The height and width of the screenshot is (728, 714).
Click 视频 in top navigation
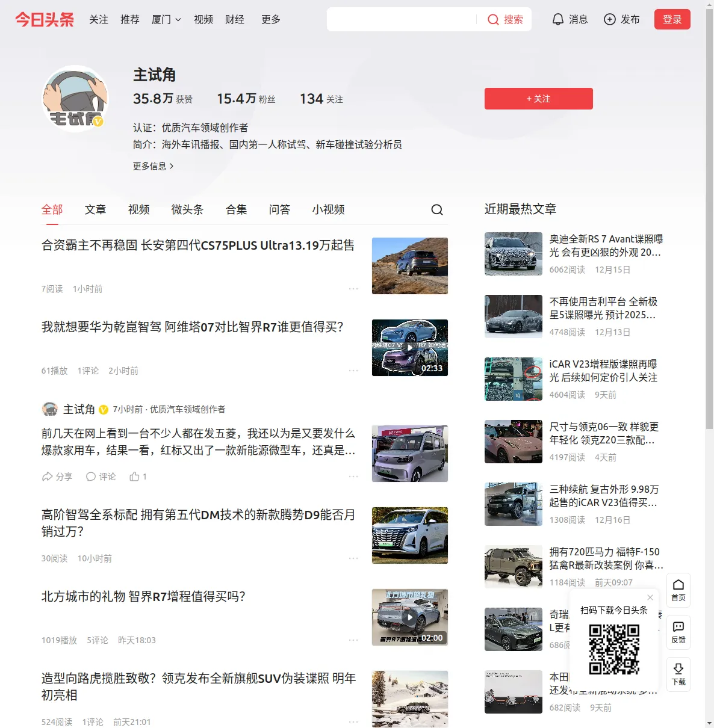pyautogui.click(x=203, y=19)
